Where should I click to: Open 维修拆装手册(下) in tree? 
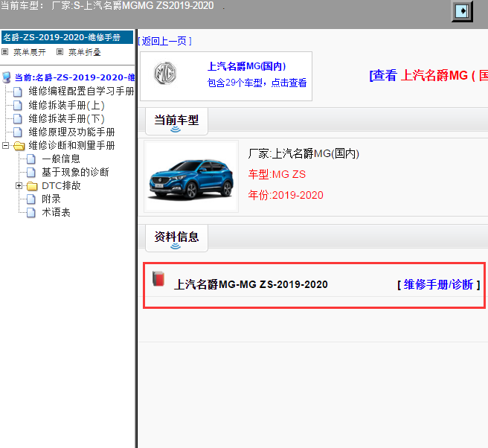pos(67,118)
